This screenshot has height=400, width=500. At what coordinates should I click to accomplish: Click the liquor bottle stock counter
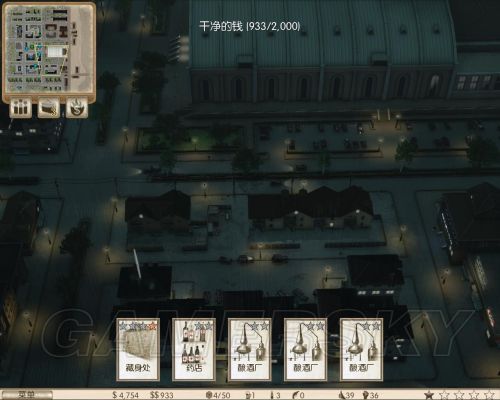(276, 395)
